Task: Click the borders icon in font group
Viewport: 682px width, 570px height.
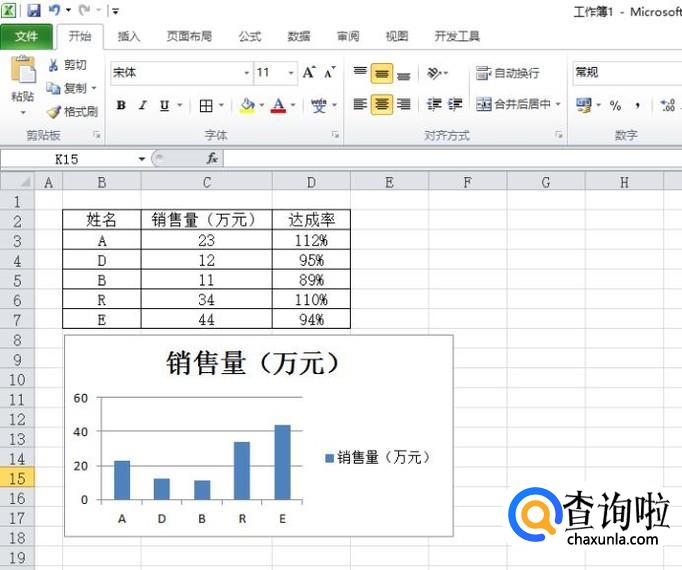Action: (205, 105)
